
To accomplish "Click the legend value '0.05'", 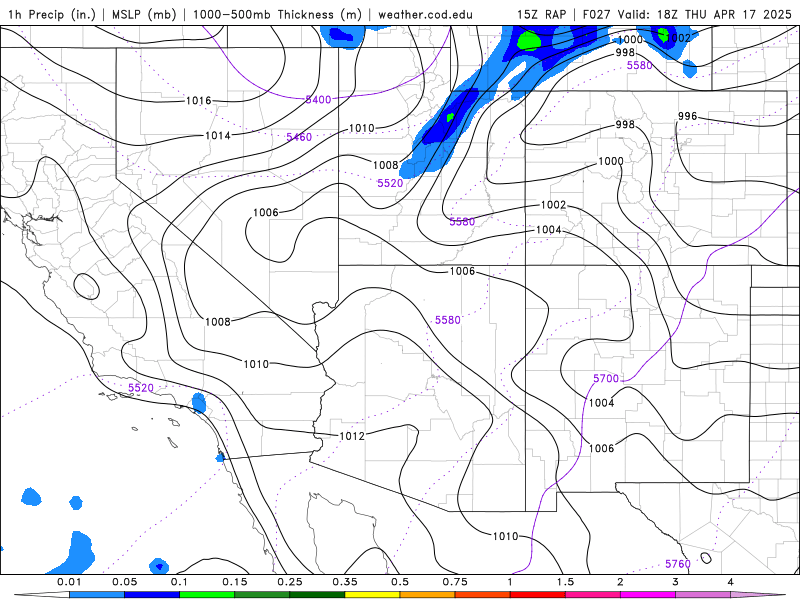I will 124,582.
